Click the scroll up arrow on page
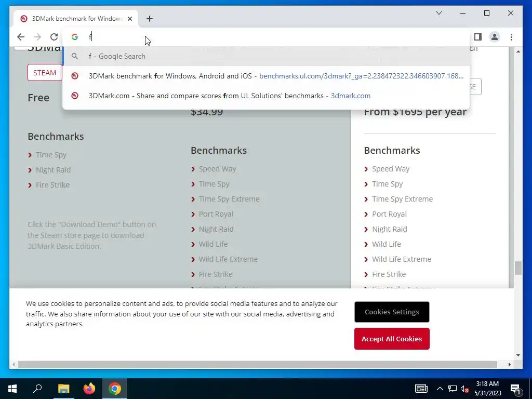The height and width of the screenshot is (399, 532). 518,51
